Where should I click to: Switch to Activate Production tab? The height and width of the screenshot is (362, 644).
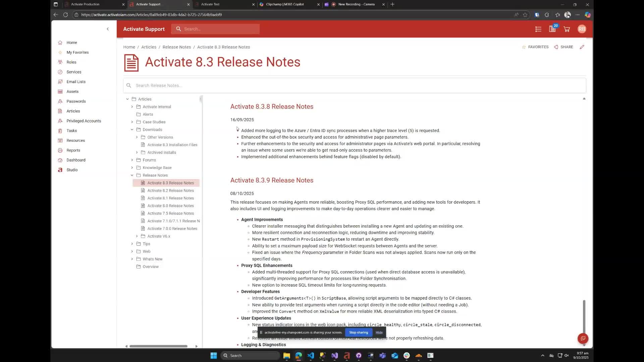coord(94,4)
